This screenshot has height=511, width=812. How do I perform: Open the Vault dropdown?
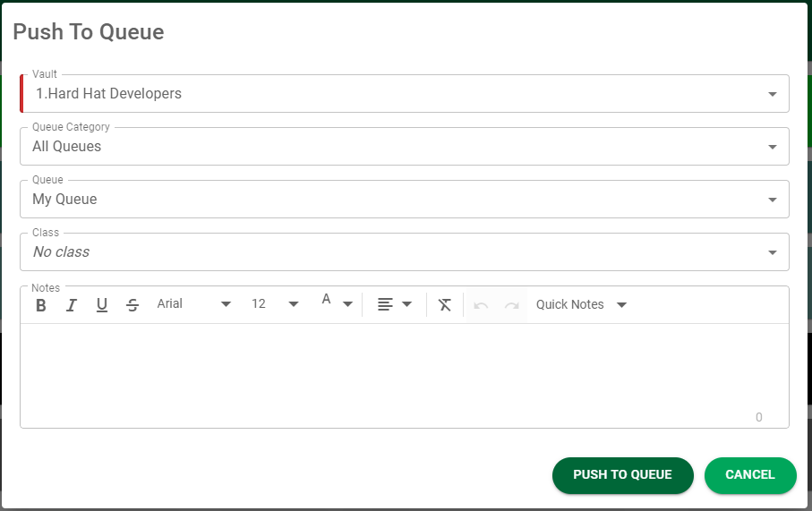coord(405,94)
